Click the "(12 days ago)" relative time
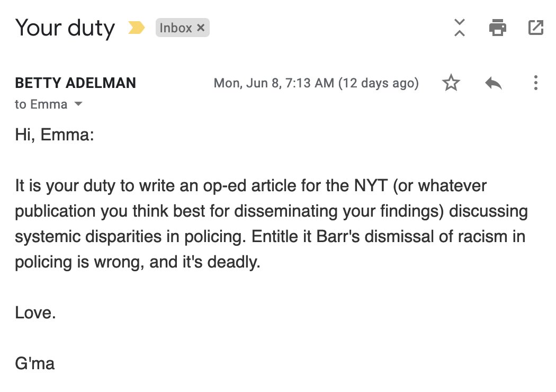 (x=379, y=83)
